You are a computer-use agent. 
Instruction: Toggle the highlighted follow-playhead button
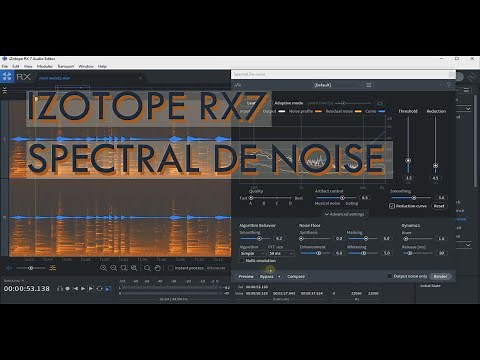tap(108, 289)
